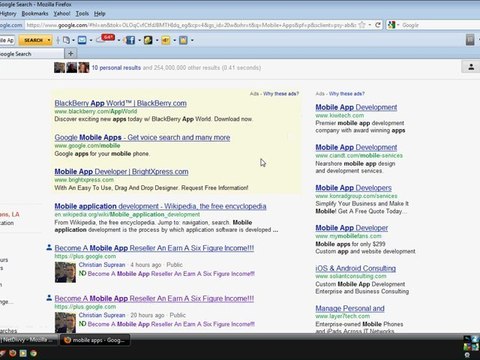
Task: Click the gray toolbar icon at far right
Action: point(470,40)
